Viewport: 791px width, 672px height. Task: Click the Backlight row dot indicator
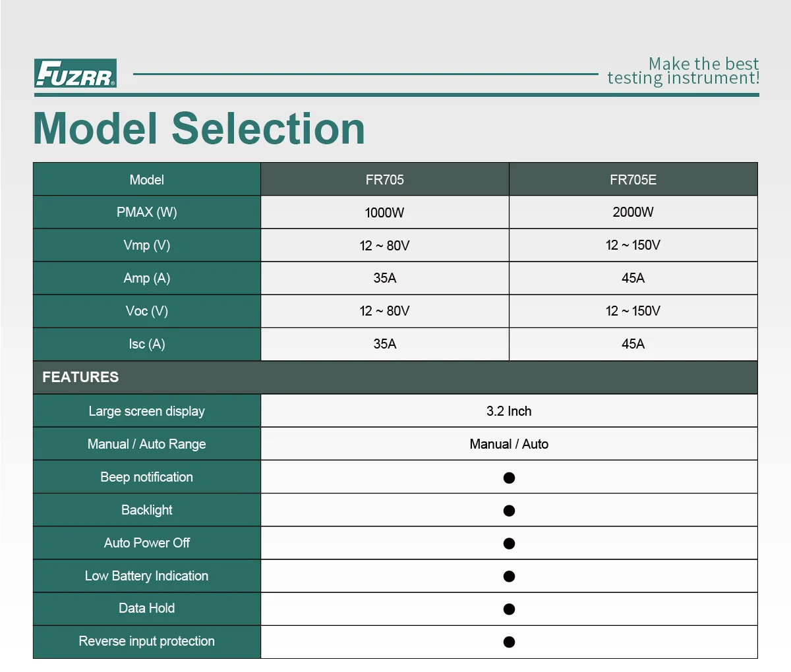click(x=509, y=511)
